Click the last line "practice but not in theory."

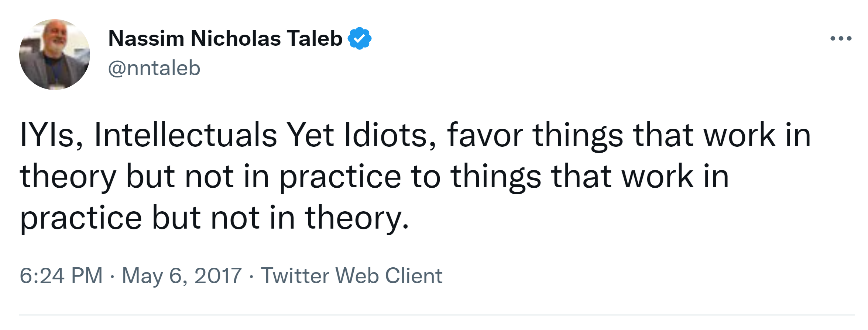tap(214, 218)
